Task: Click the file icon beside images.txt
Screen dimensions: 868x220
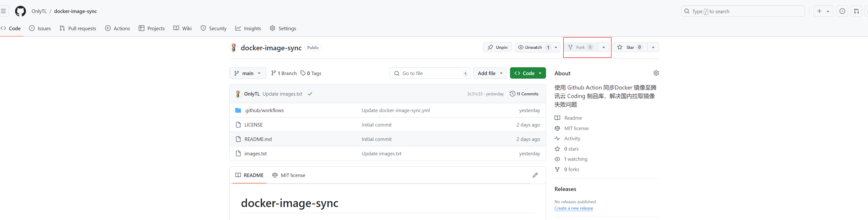Action: (x=238, y=153)
